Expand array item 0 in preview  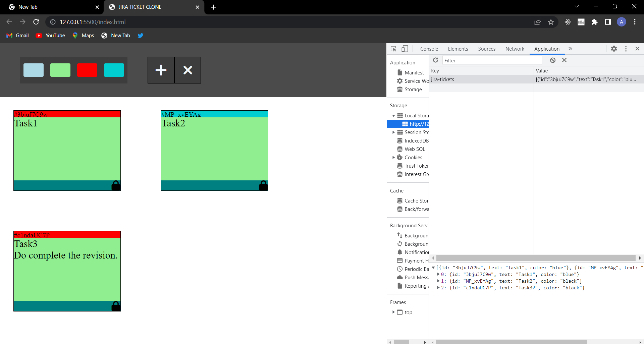(438, 274)
